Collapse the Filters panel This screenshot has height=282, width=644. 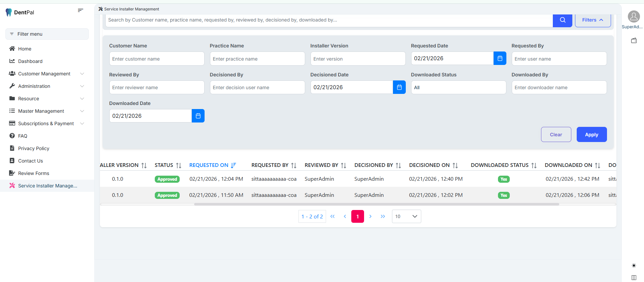(x=593, y=20)
